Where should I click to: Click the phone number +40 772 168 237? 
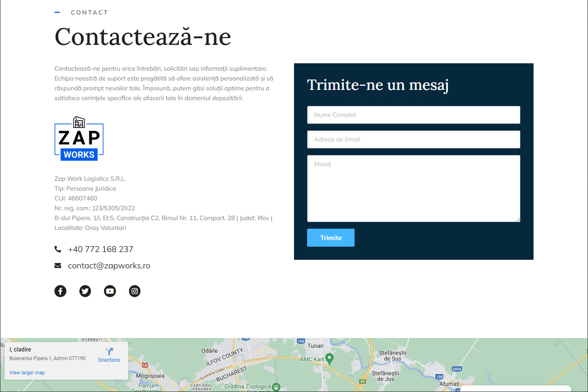point(101,249)
